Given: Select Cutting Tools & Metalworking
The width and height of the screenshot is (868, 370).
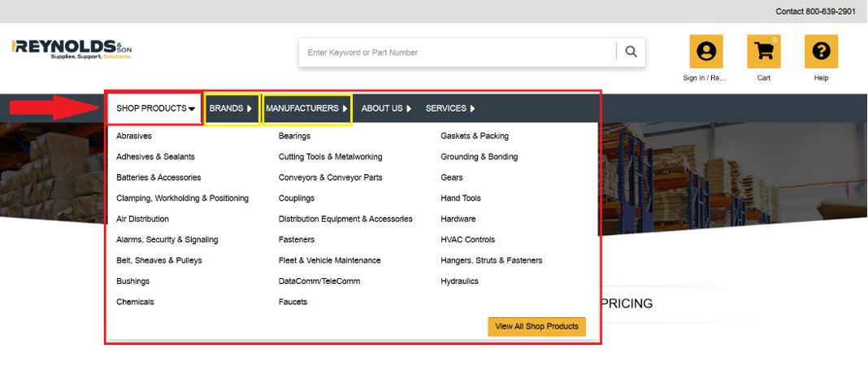Looking at the screenshot, I should (330, 157).
